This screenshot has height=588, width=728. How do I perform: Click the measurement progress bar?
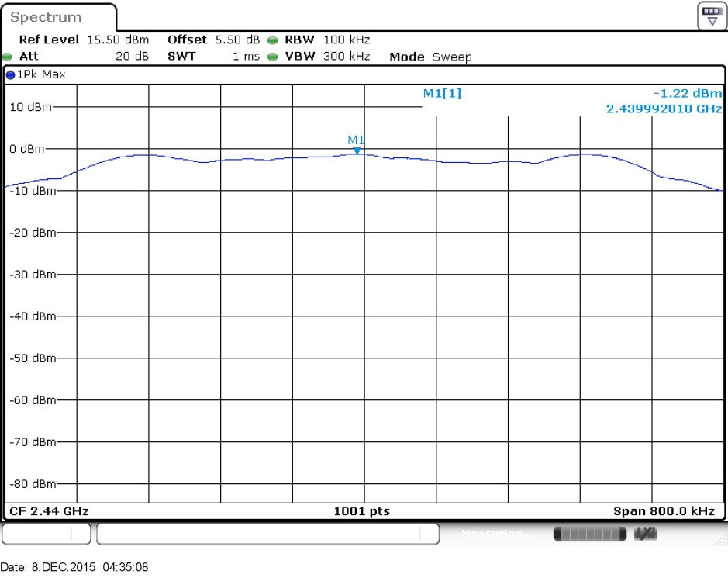(x=590, y=534)
